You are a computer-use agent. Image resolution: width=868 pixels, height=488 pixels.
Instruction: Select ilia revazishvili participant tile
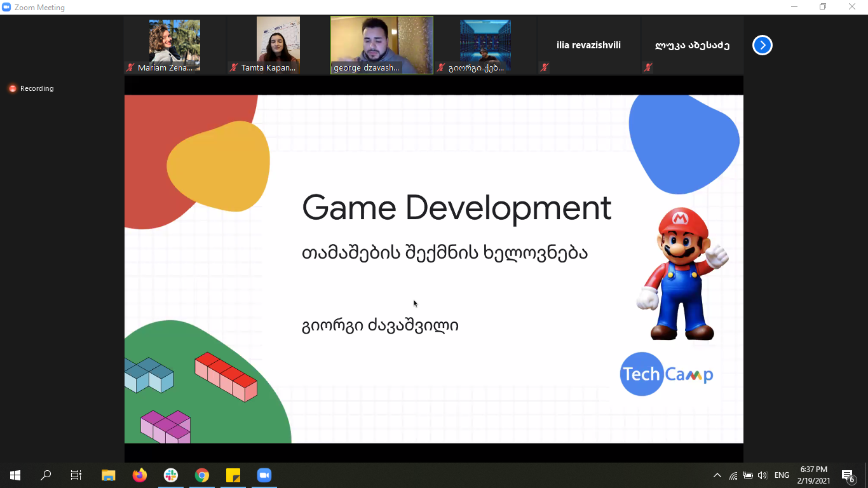coord(588,45)
